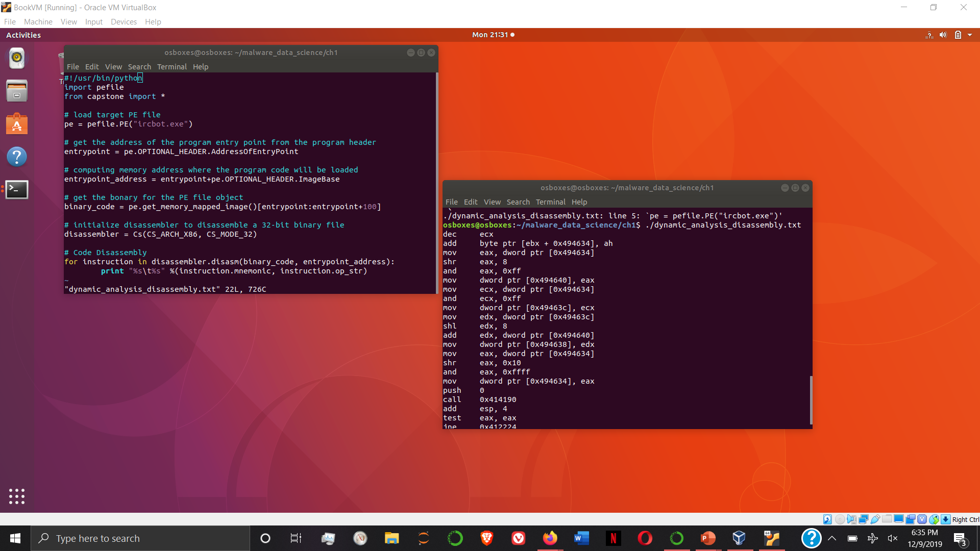Open Task View on taskbar
980x551 pixels.
[296, 538]
